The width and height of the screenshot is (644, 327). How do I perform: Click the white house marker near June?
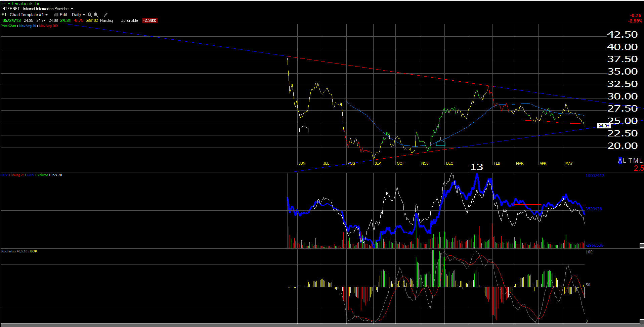[x=304, y=128]
